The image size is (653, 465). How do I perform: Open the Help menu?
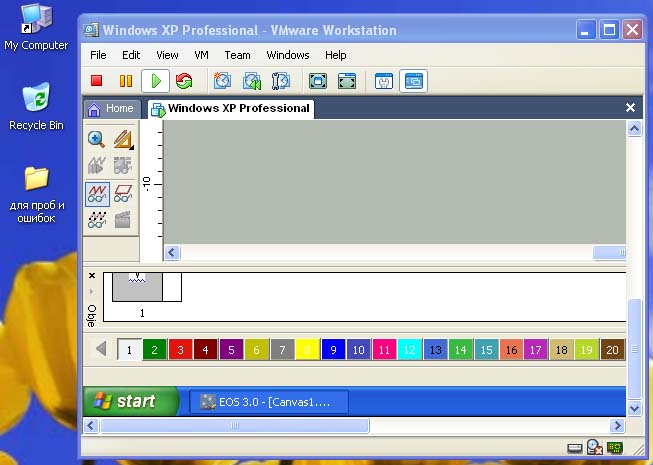[336, 55]
